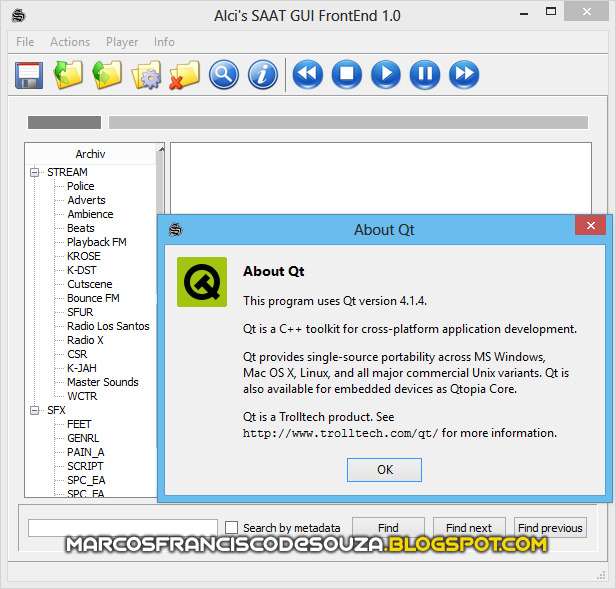Select SPC_EA under SFX
This screenshot has width=616, height=589.
(x=86, y=480)
